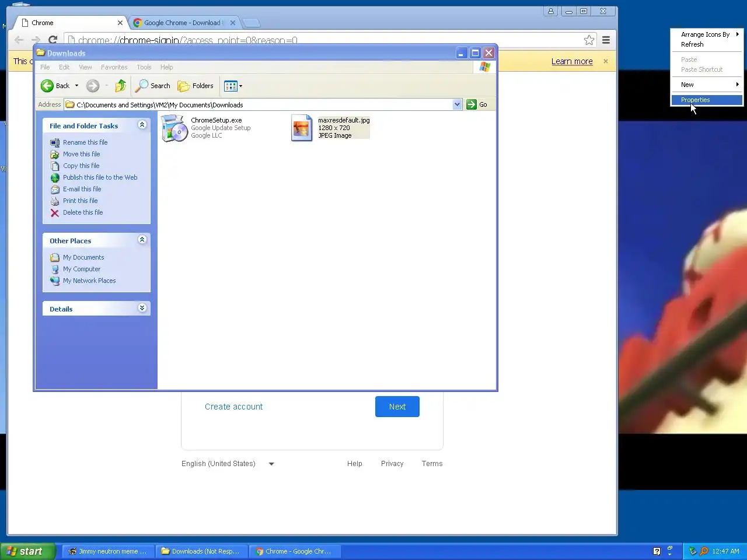Expand Arrange Icons By submenu

707,34
